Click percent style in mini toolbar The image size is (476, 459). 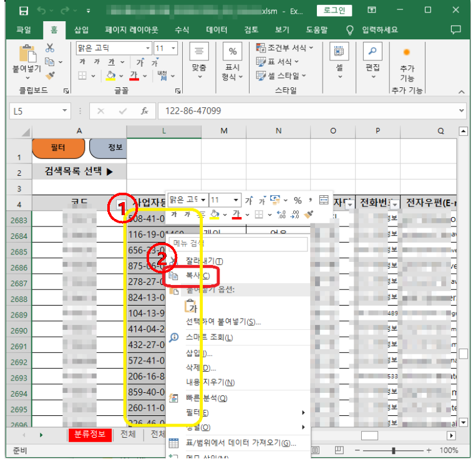coord(298,200)
